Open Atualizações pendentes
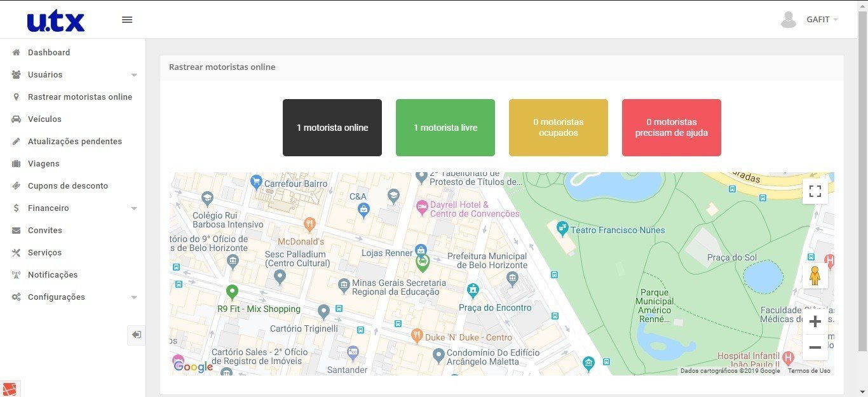This screenshot has height=397, width=868. (74, 142)
